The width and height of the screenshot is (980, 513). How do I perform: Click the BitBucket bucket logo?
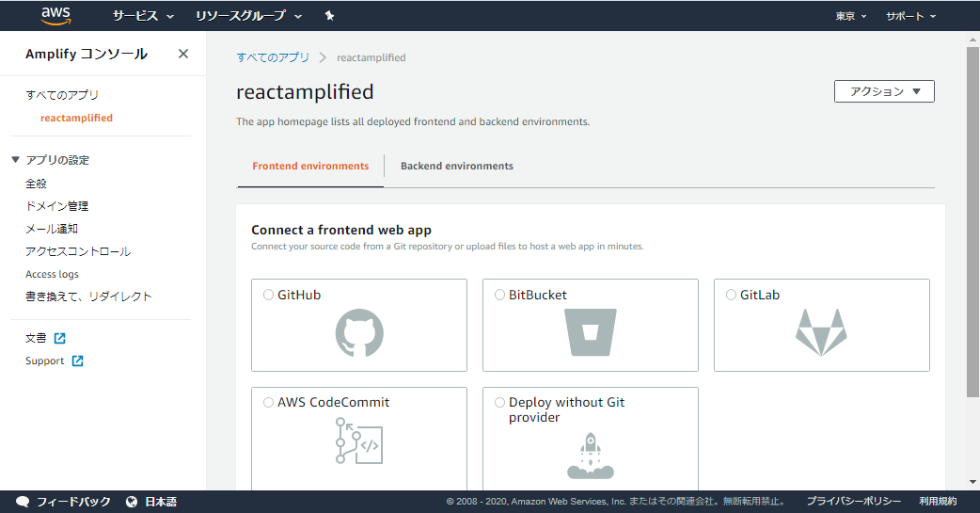(x=591, y=332)
